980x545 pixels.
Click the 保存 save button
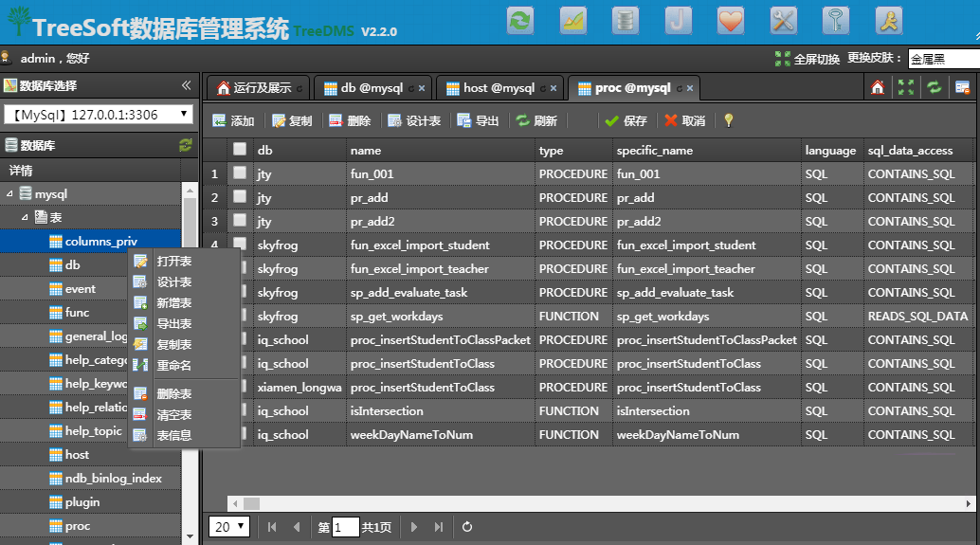626,121
